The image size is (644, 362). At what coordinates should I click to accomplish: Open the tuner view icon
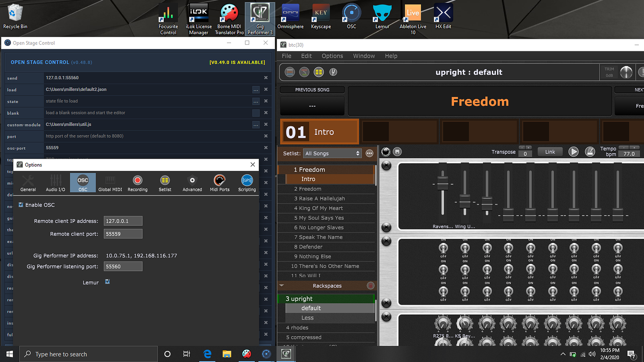(x=333, y=72)
